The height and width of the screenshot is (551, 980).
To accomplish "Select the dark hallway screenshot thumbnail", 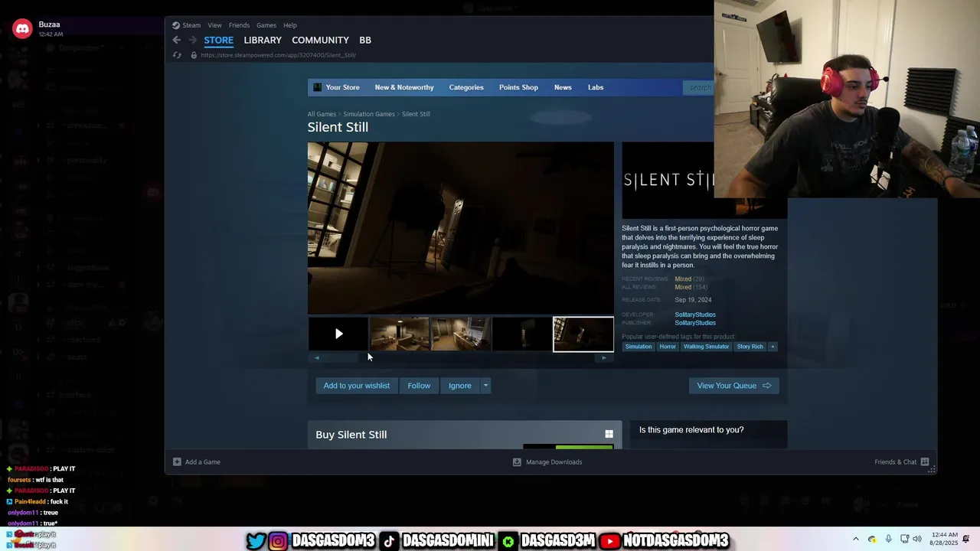I will coord(522,334).
